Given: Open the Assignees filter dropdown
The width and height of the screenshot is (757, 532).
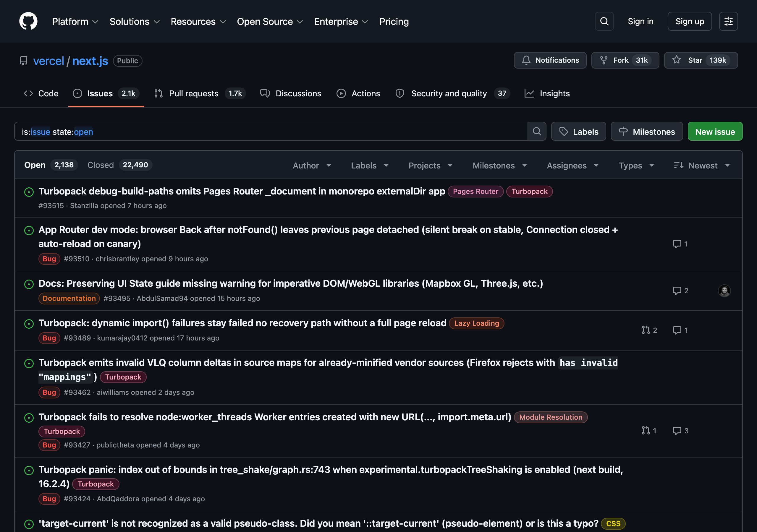Looking at the screenshot, I should [x=572, y=166].
